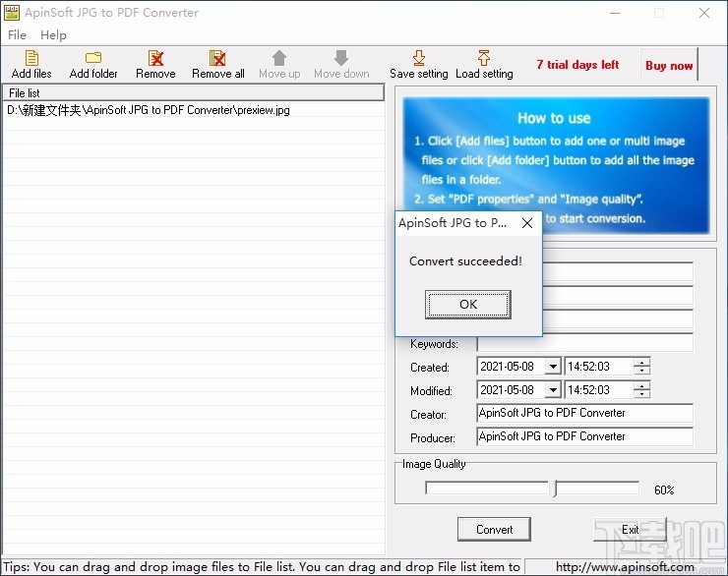728x576 pixels.
Task: Click in the Keywords input field
Action: pos(585,343)
